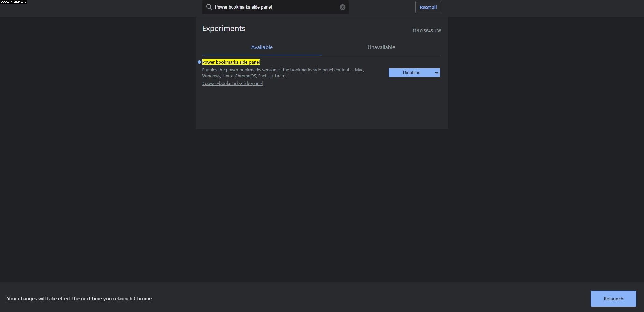This screenshot has height=312, width=644.
Task: Click empty area below the flag entry
Action: (x=321, y=109)
